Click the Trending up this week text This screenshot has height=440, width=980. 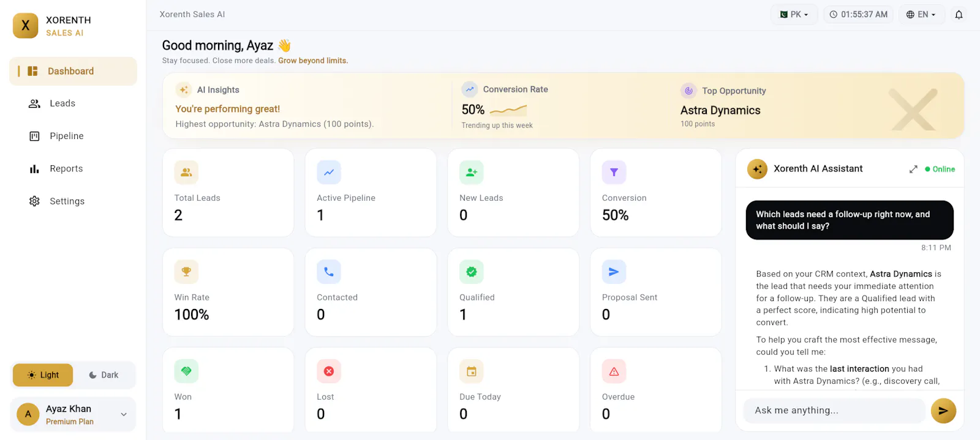pyautogui.click(x=497, y=125)
